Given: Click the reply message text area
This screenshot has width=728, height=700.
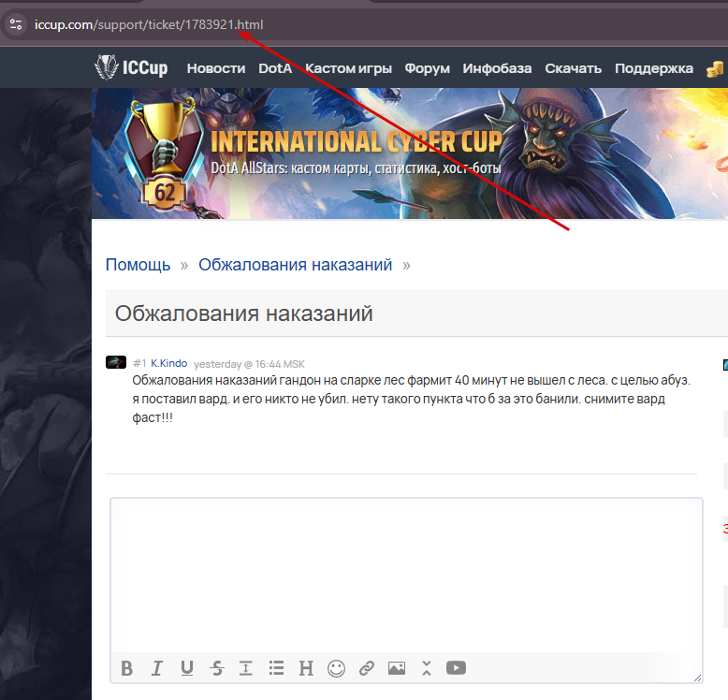Looking at the screenshot, I should (406, 576).
